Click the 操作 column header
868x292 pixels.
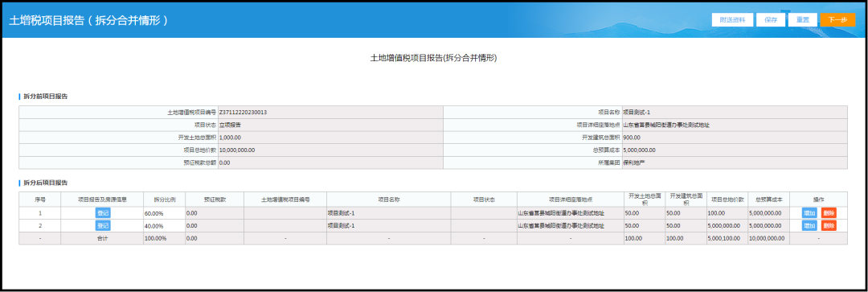[819, 199]
